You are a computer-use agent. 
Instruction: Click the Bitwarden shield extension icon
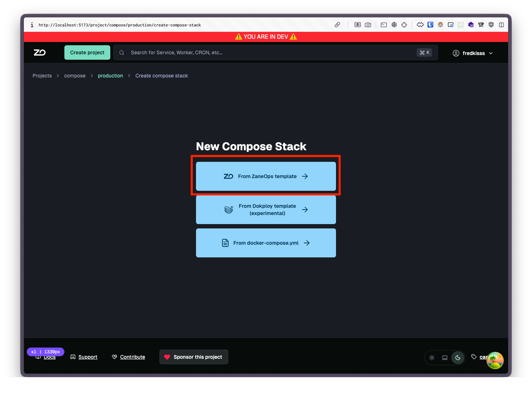coord(430,25)
